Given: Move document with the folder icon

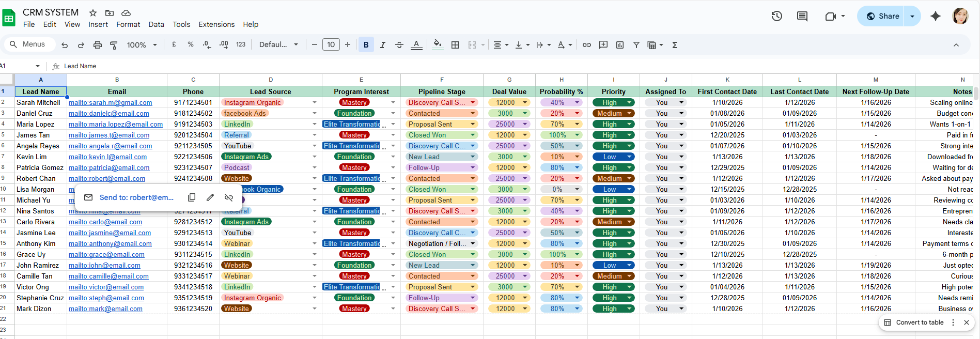Looking at the screenshot, I should pyautogui.click(x=110, y=13).
